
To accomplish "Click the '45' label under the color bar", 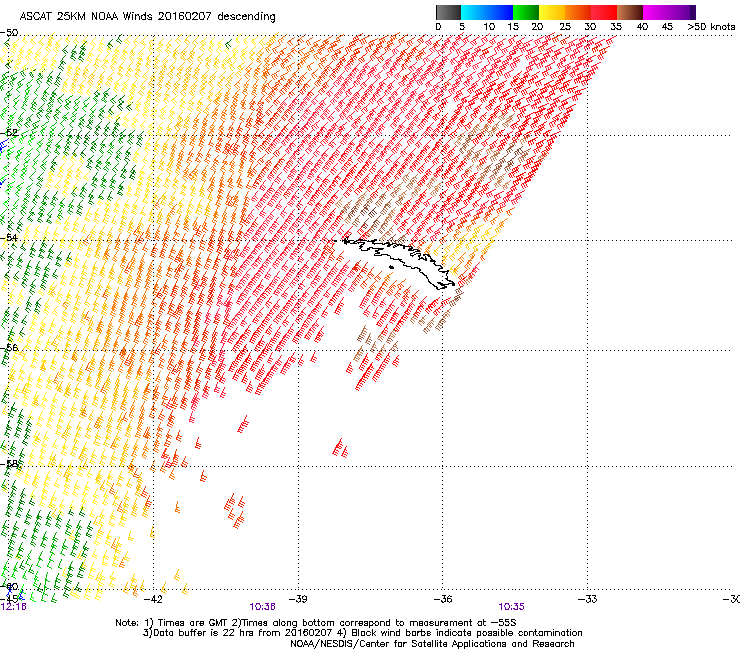I will pyautogui.click(x=667, y=27).
